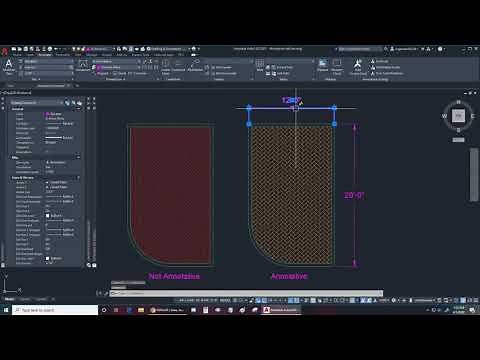Select the Wipeout tool in Markup panel
This screenshot has width=480, height=360.
[x=323, y=65]
